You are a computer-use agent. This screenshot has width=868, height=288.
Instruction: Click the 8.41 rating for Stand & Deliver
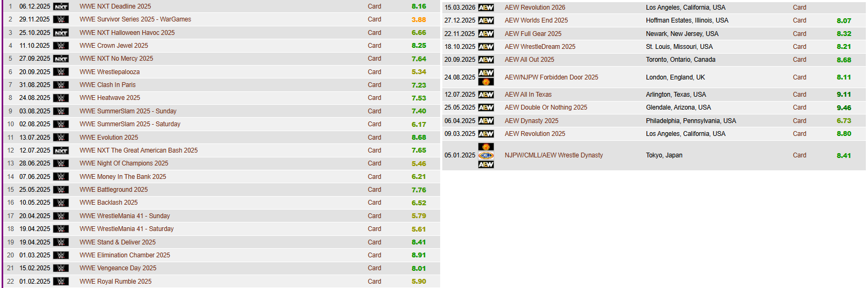point(419,242)
